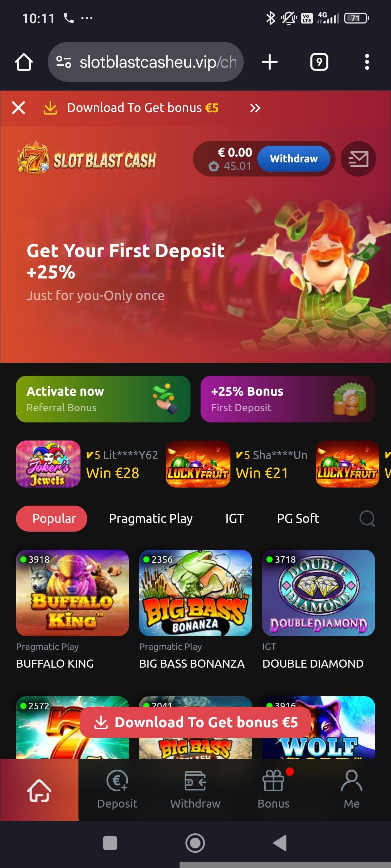391x868 pixels.
Task: Tap the game search magnifier icon
Action: tap(367, 518)
